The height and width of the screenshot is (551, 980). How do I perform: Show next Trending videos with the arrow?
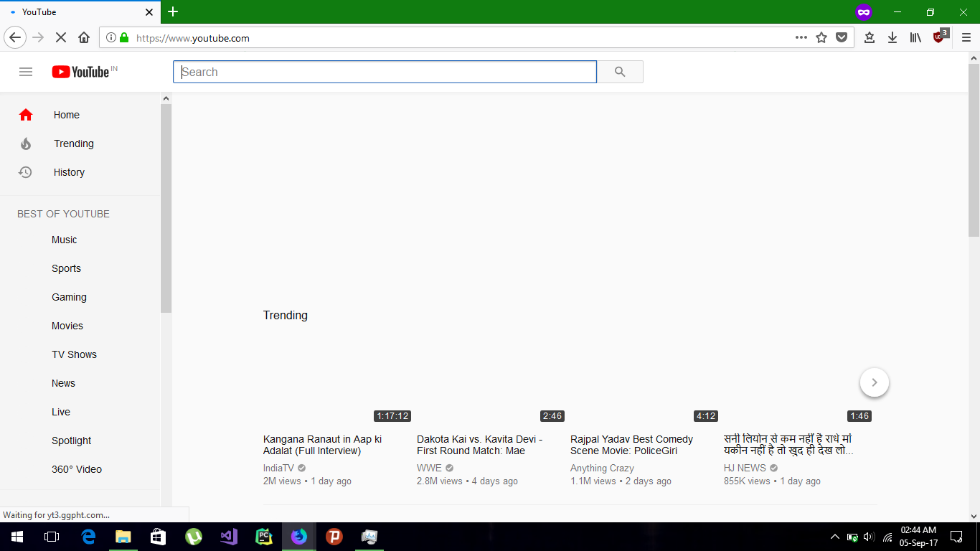pos(875,382)
